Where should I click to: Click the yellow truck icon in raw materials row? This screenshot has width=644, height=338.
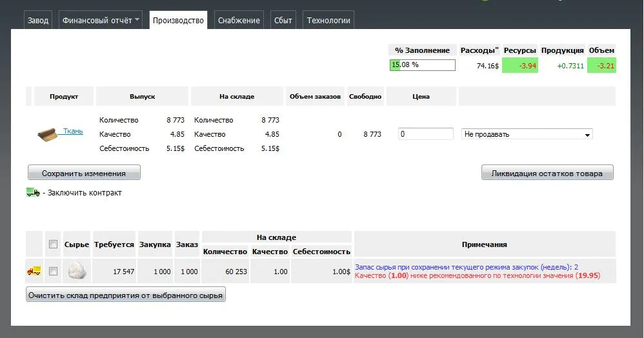(34, 272)
